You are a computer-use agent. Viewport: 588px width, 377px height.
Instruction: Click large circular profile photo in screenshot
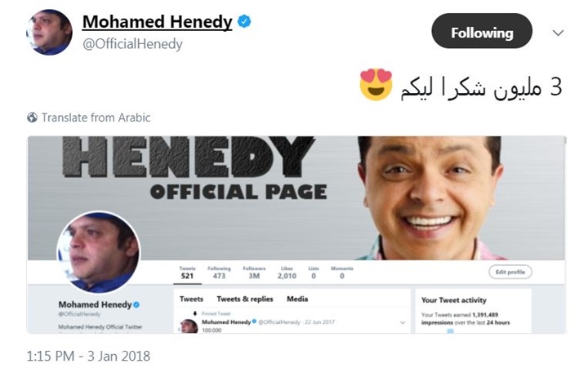click(99, 252)
